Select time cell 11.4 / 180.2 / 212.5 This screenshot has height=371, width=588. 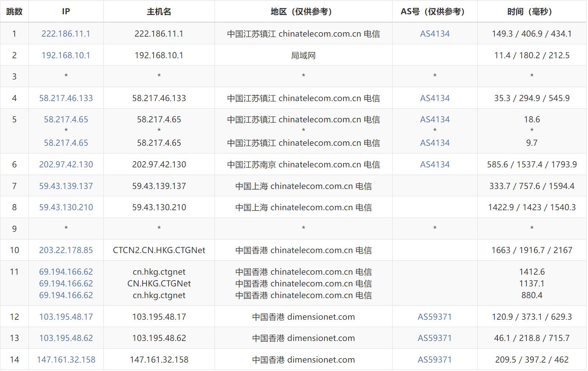(x=532, y=55)
